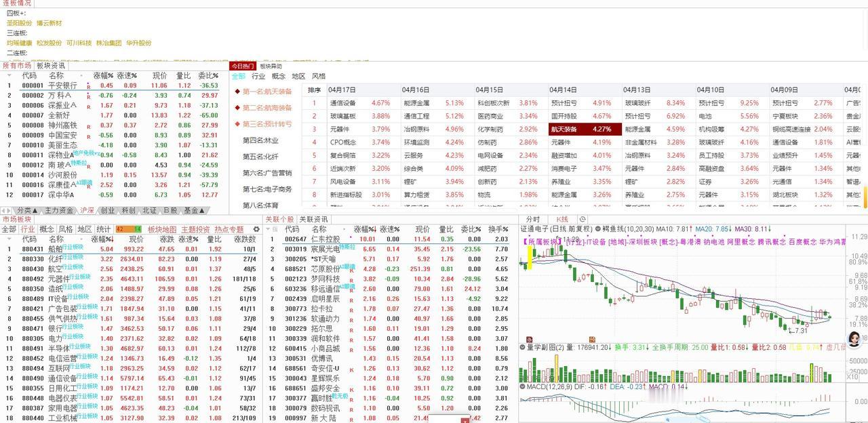868x423 pixels.
Task: Expand the 基金▲ dropdown in market tabs row
Action: click(195, 211)
